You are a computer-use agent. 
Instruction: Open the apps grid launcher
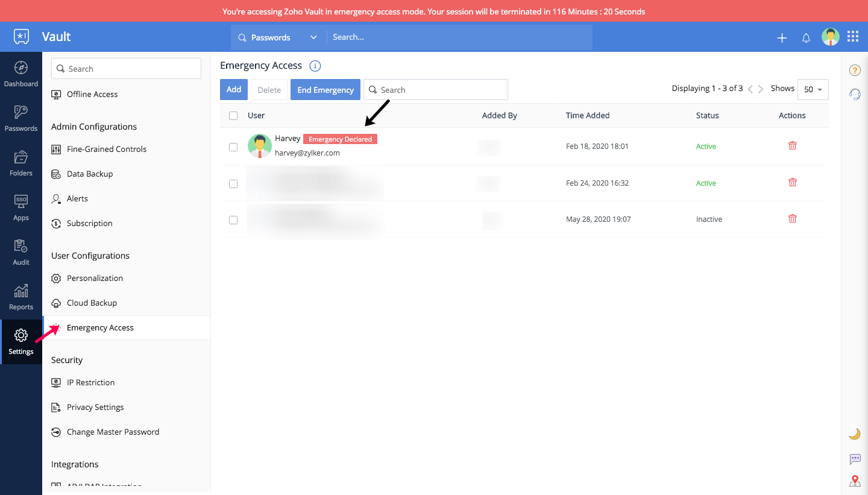(853, 37)
